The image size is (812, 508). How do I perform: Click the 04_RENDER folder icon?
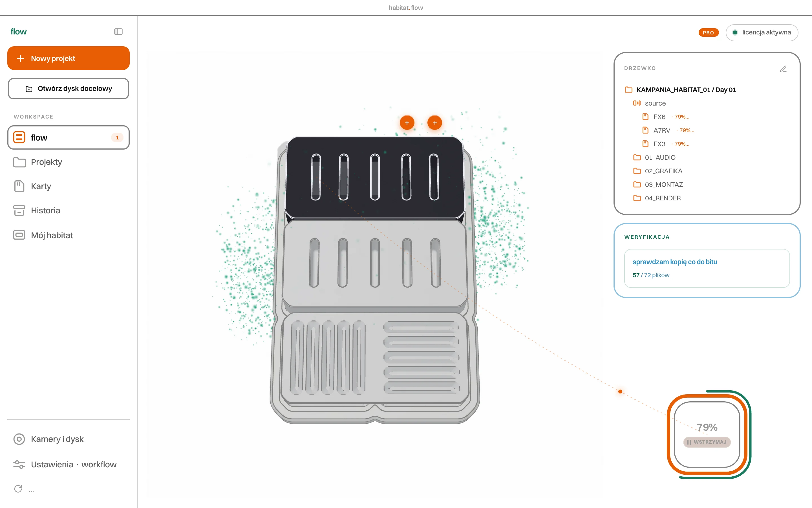click(x=637, y=198)
